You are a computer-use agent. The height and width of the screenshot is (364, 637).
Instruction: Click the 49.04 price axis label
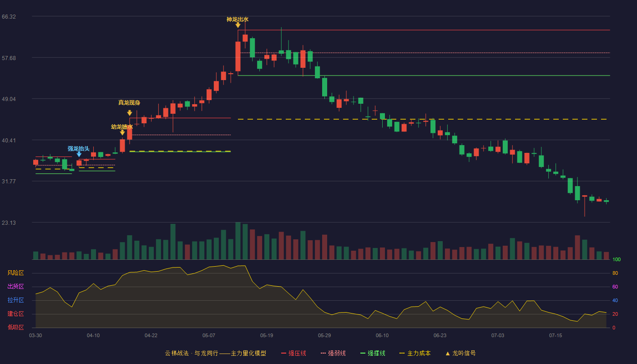pyautogui.click(x=9, y=99)
